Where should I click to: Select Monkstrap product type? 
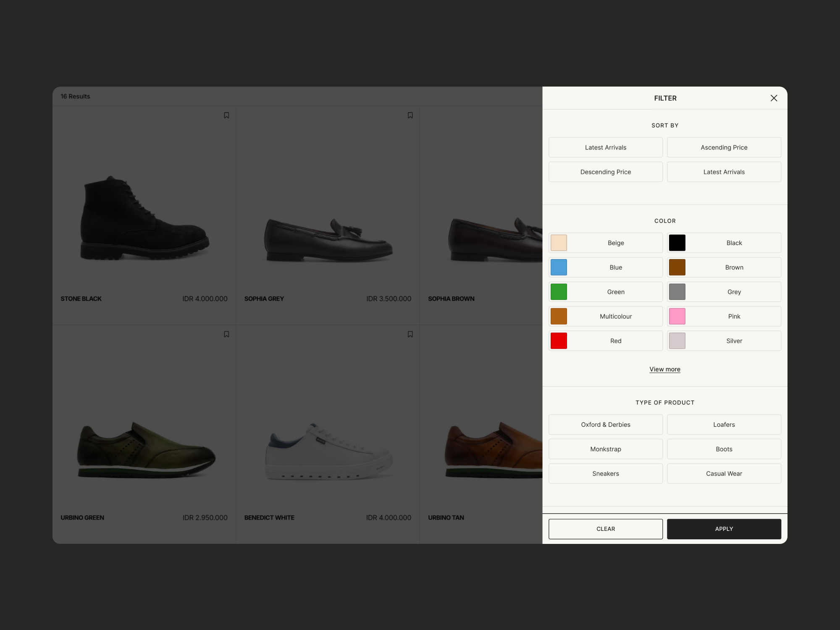[606, 449]
